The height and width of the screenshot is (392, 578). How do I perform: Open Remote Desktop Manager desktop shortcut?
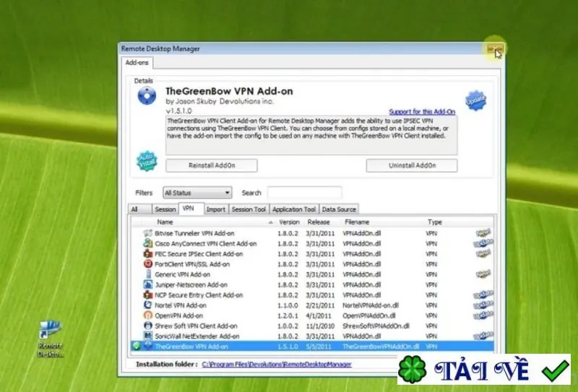[51, 339]
